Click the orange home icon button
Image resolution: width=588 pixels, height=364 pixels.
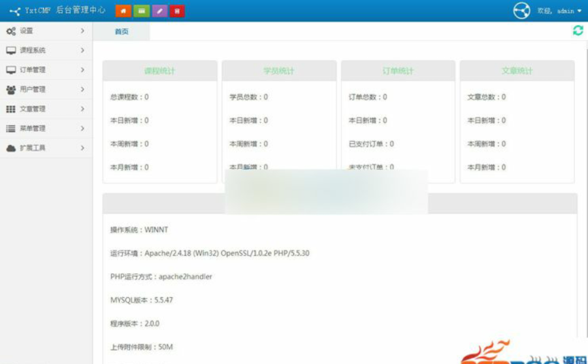click(x=123, y=11)
